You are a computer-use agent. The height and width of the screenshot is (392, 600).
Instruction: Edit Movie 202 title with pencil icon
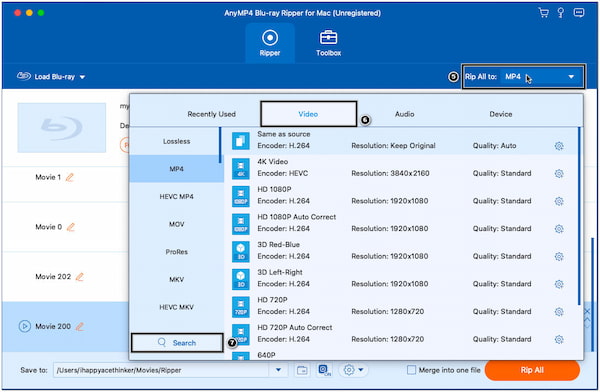pos(80,276)
